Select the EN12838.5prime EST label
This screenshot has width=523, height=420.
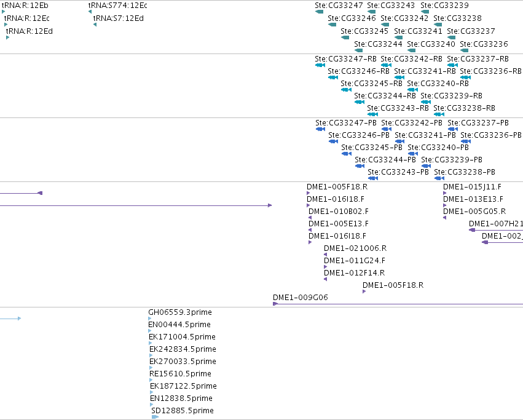(181, 398)
